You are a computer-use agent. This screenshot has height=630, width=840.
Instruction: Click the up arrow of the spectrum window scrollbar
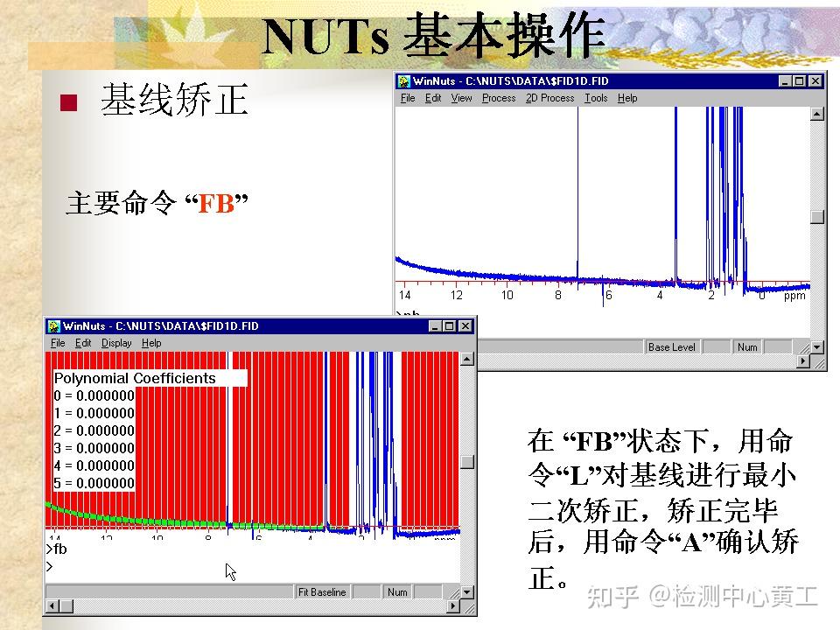point(815,112)
